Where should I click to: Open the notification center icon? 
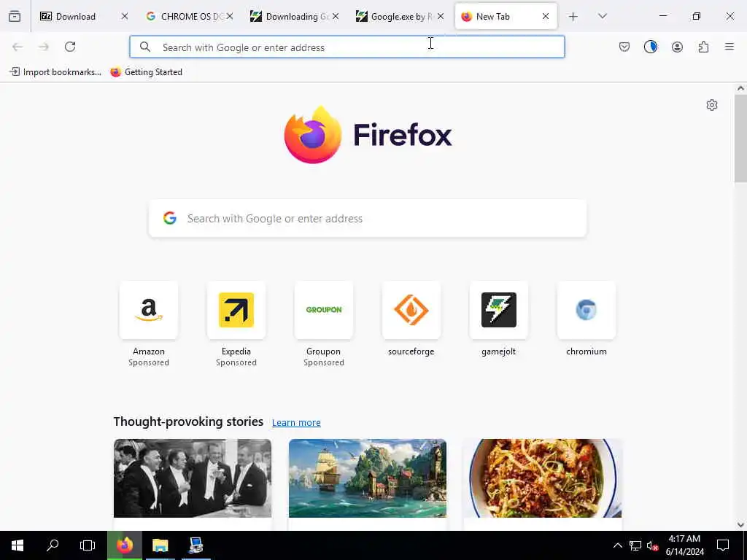[x=723, y=545]
